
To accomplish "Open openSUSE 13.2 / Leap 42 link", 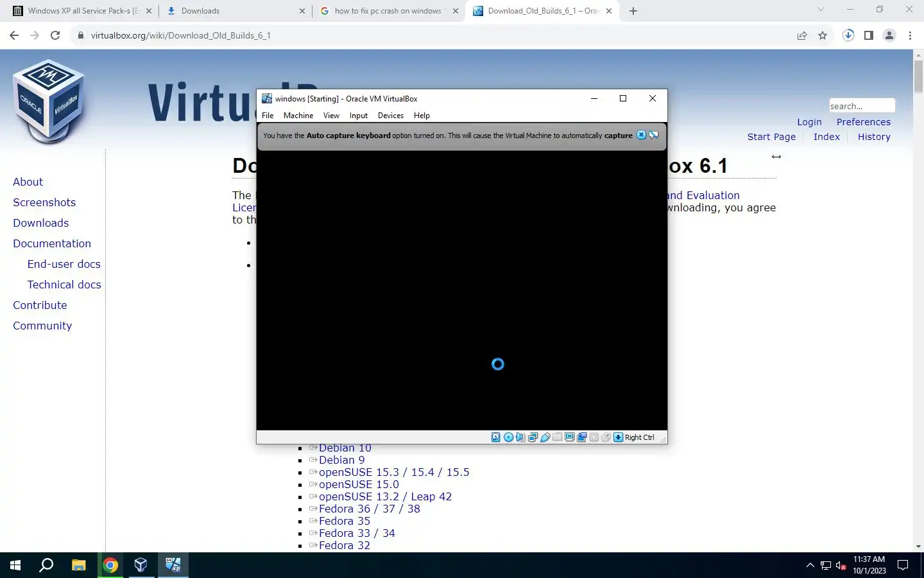I will (385, 496).
